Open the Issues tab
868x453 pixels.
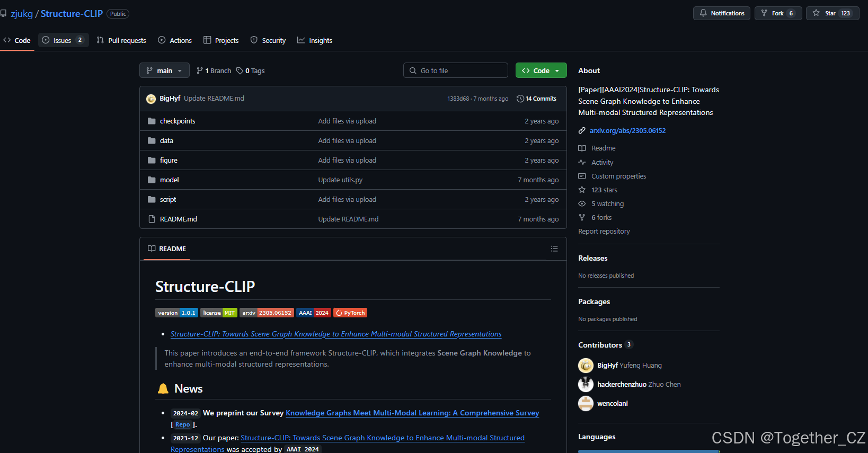click(64, 40)
